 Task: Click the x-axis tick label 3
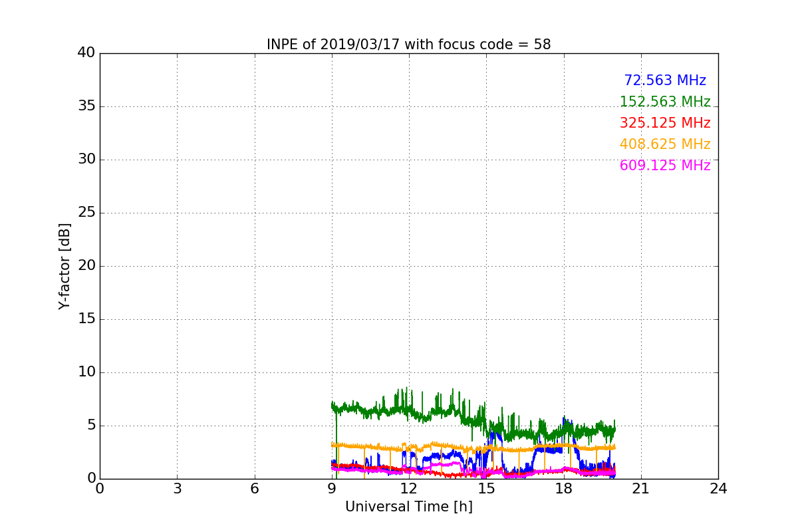(177, 489)
